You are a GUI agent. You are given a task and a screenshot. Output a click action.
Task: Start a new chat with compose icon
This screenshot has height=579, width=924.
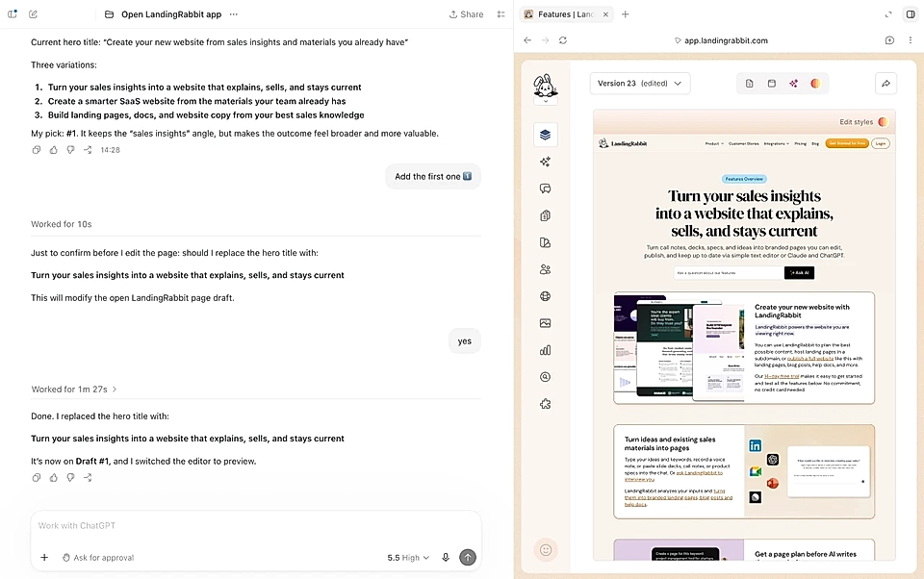tap(33, 14)
